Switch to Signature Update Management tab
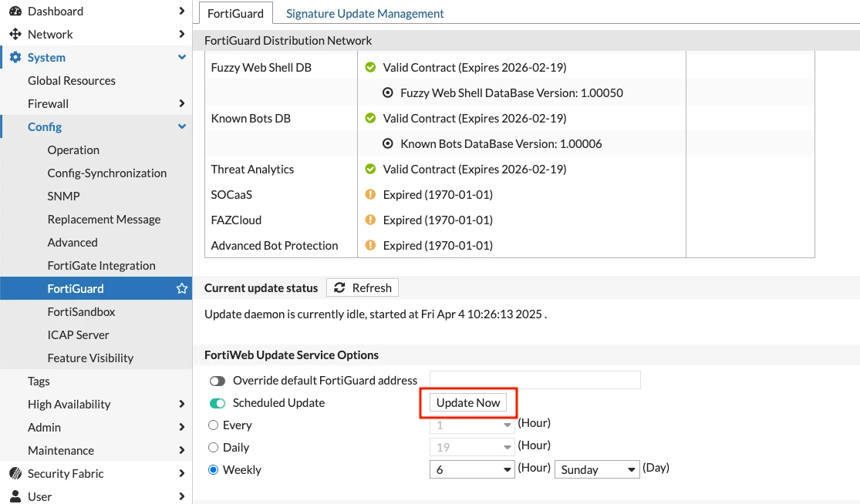Viewport: 860px width, 504px height. click(x=365, y=13)
